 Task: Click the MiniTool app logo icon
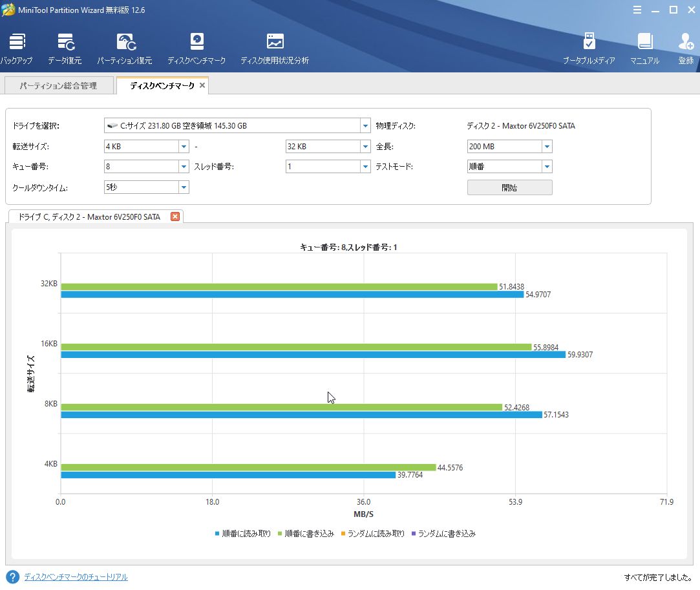click(x=8, y=10)
